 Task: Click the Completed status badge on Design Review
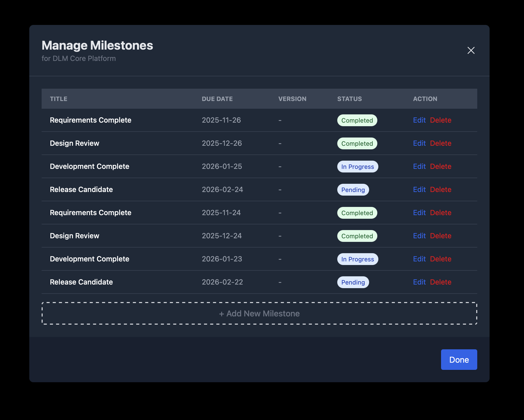357,143
